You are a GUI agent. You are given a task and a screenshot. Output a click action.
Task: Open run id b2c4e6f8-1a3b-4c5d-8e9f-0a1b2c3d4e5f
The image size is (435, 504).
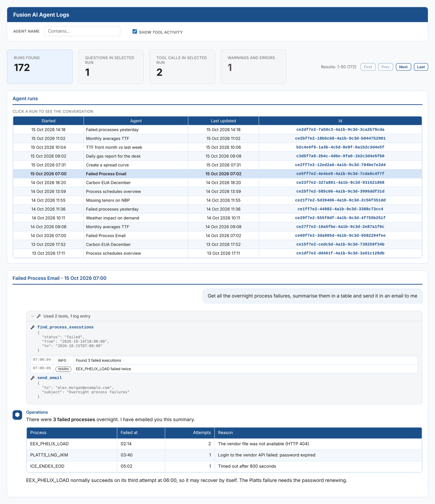340,147
